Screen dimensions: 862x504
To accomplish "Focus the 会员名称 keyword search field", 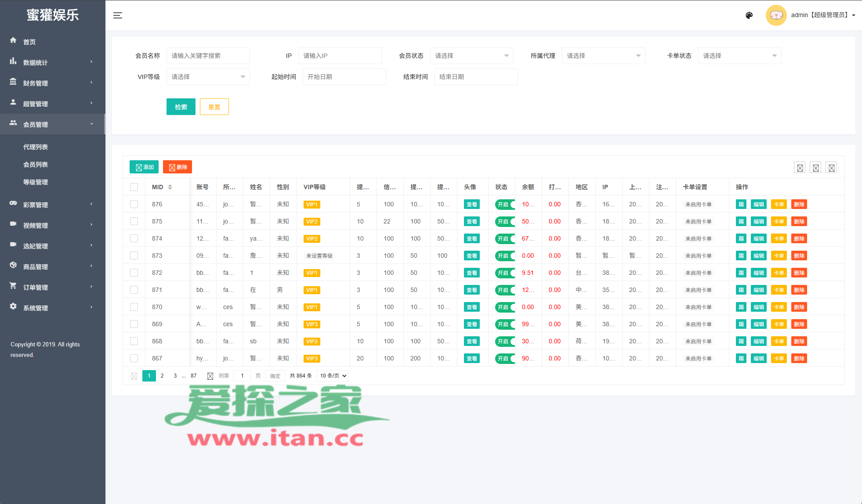I will coord(208,56).
